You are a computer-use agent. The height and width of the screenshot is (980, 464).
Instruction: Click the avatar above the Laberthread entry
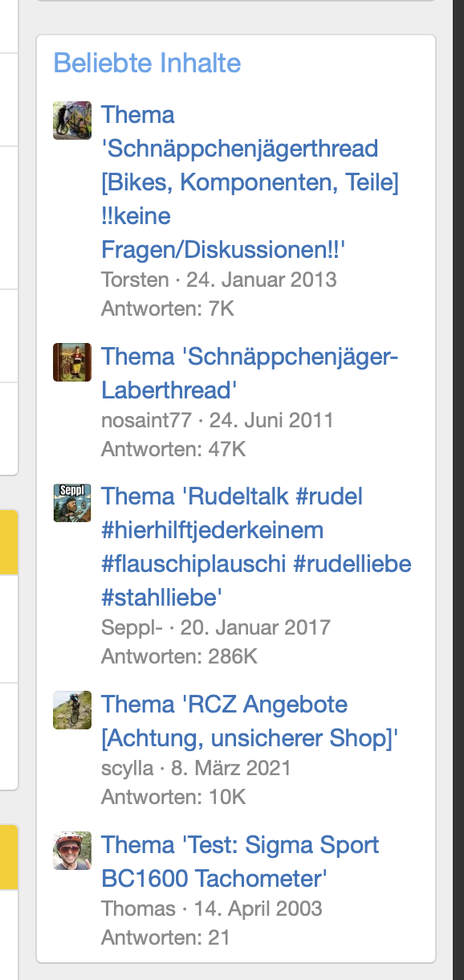(71, 361)
